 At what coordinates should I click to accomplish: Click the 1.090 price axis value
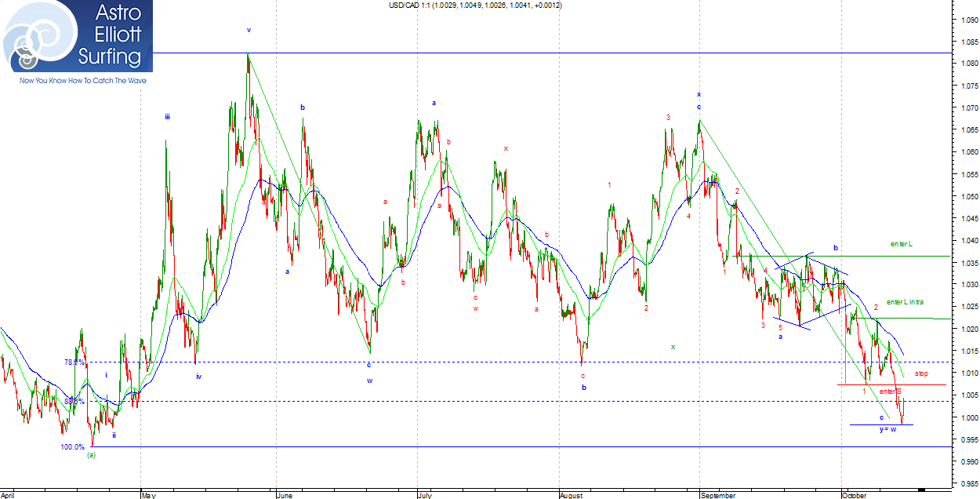click(969, 20)
